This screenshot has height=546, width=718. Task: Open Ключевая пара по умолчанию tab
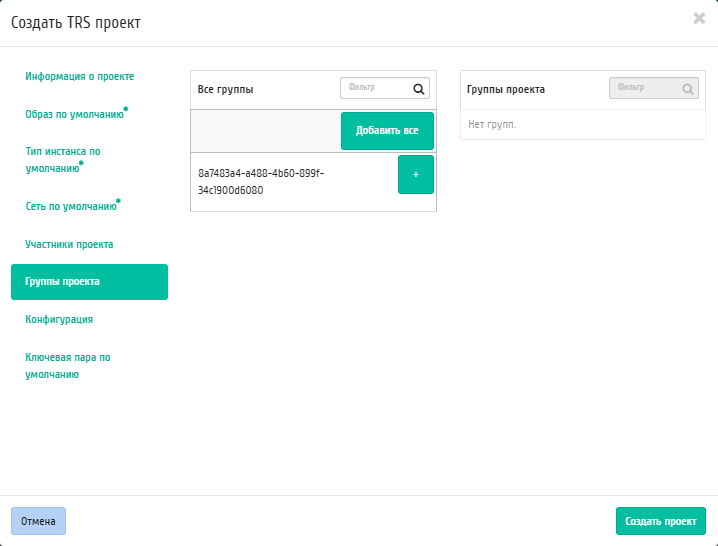(x=68, y=366)
